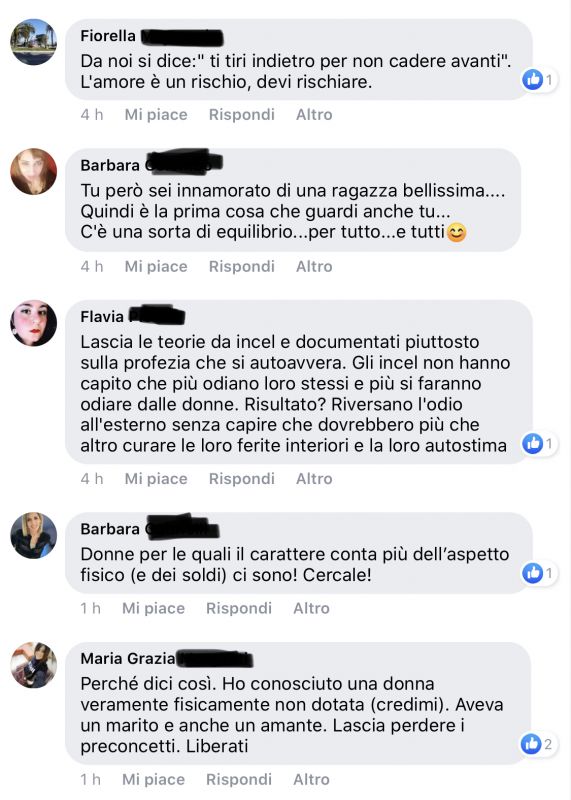Open first Barbara's profile avatar
The width and height of the screenshot is (571, 800).
click(34, 171)
